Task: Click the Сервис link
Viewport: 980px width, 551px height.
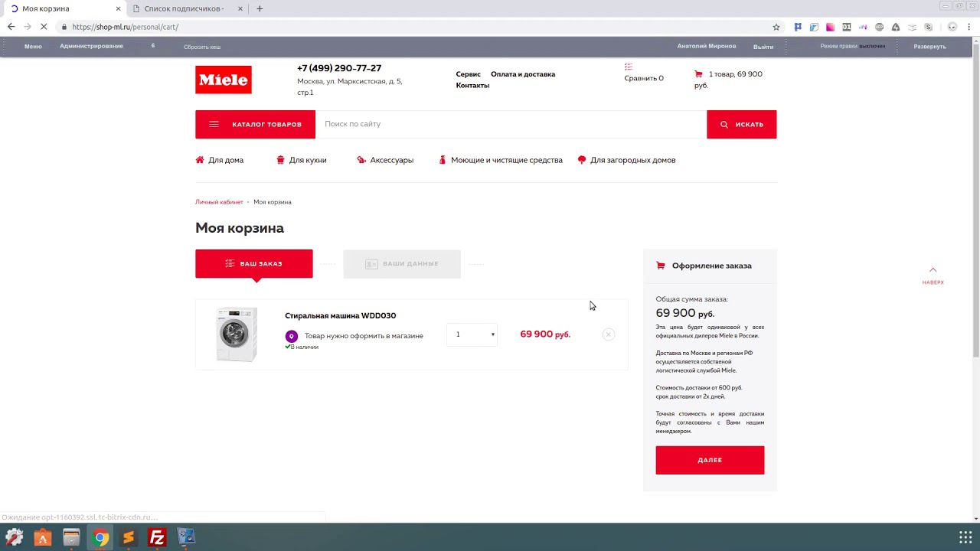Action: coord(468,74)
